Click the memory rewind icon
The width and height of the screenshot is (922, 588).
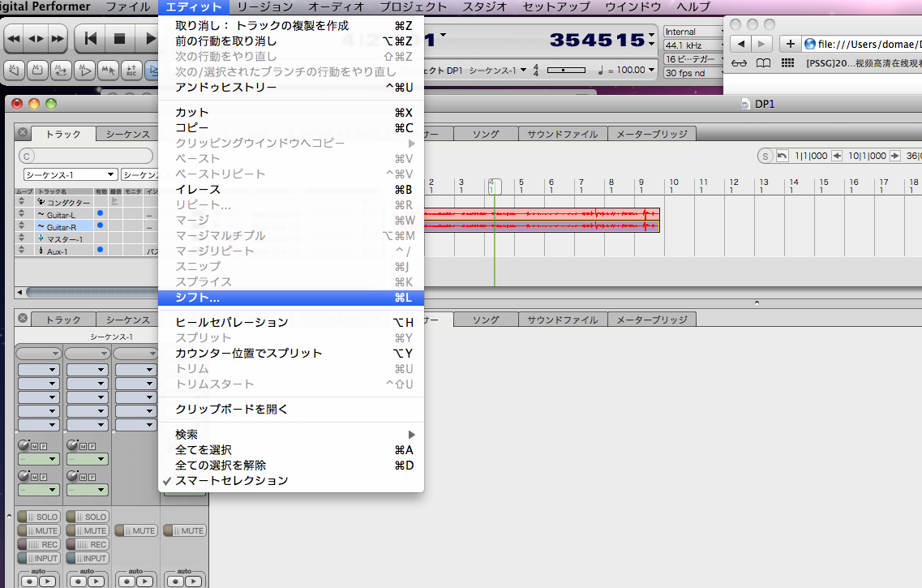point(14,71)
